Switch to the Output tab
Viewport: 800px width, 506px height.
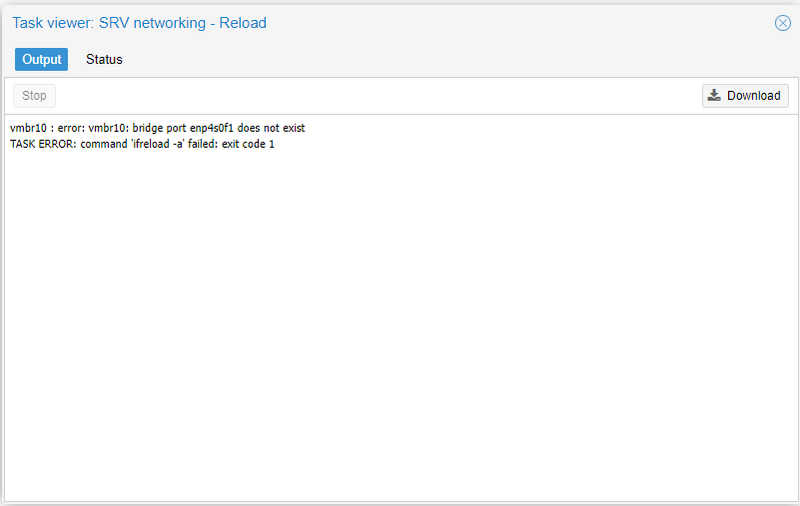(42, 59)
